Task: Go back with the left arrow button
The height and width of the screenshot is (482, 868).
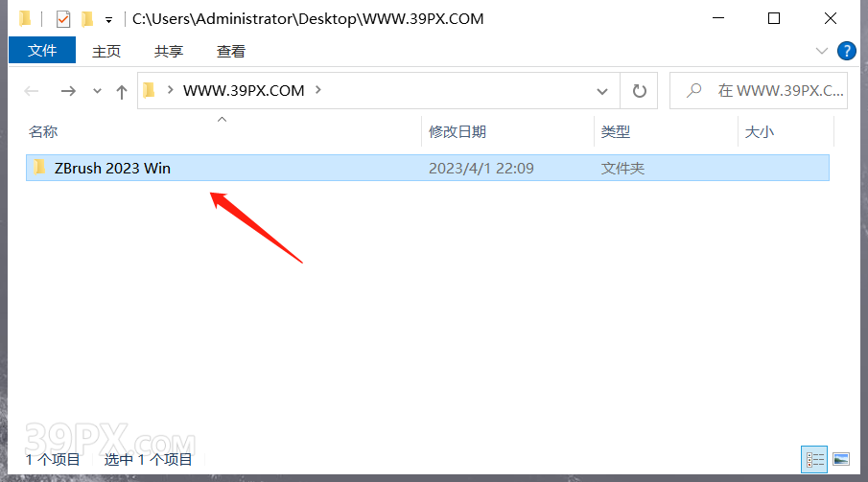Action: (x=32, y=91)
